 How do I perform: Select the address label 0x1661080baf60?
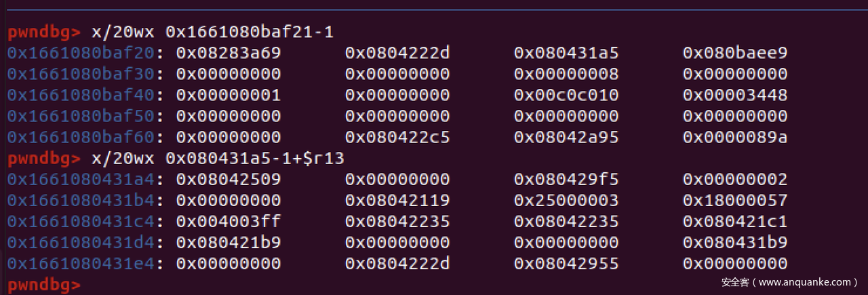(81, 137)
